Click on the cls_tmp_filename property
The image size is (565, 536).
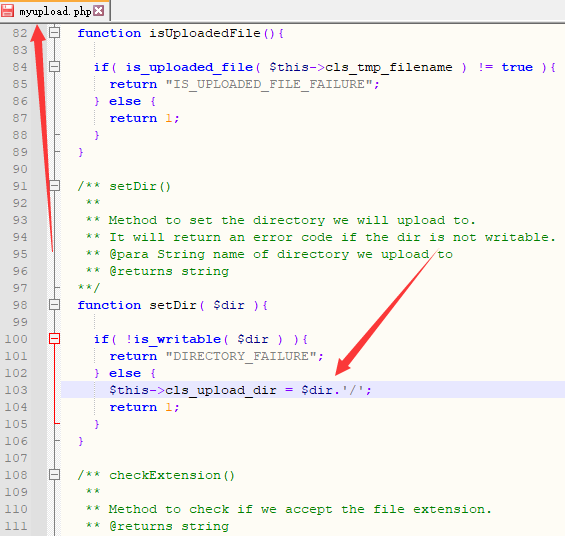tap(389, 67)
